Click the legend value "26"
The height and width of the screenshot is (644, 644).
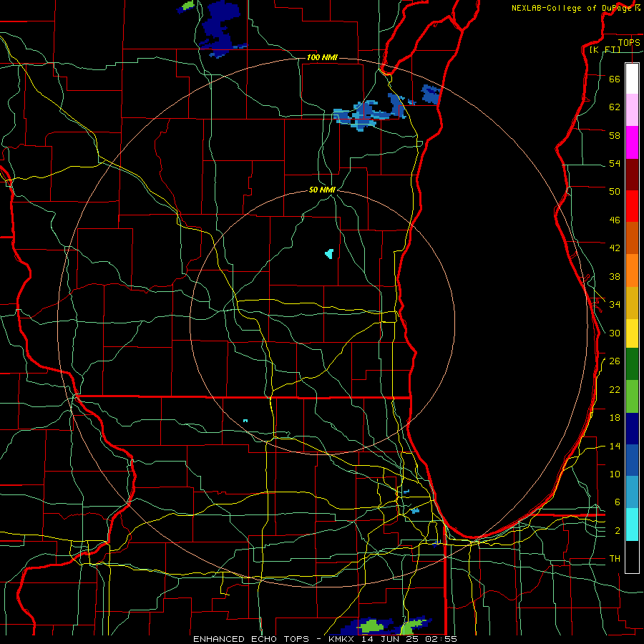615,361
